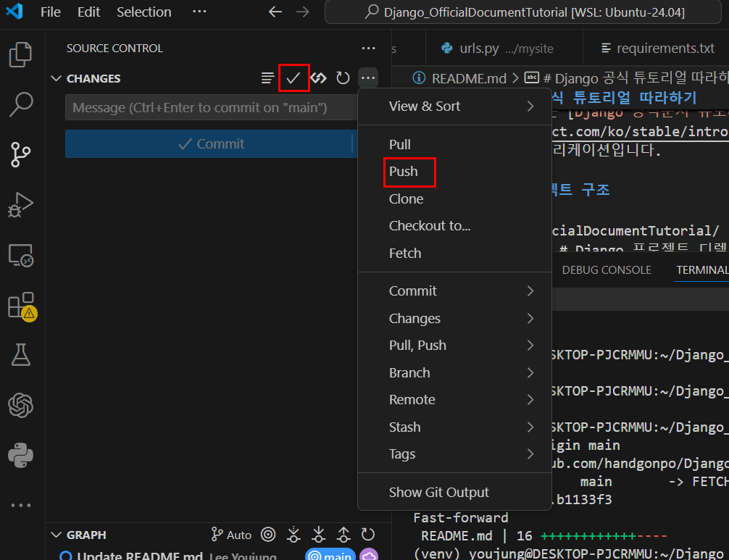Collapse the Graph section
729x560 pixels.
click(x=57, y=535)
